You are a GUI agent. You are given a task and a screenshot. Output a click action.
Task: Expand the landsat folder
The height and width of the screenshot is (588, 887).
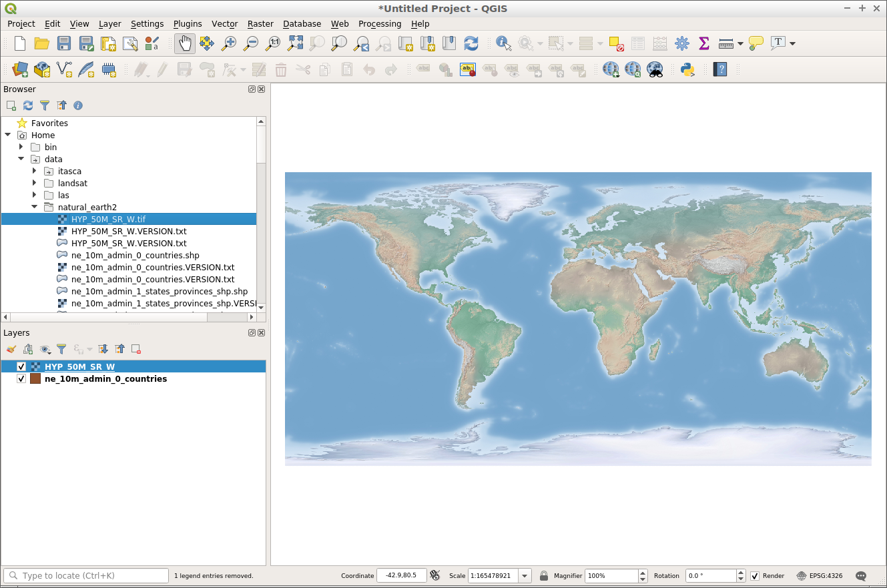(x=34, y=183)
